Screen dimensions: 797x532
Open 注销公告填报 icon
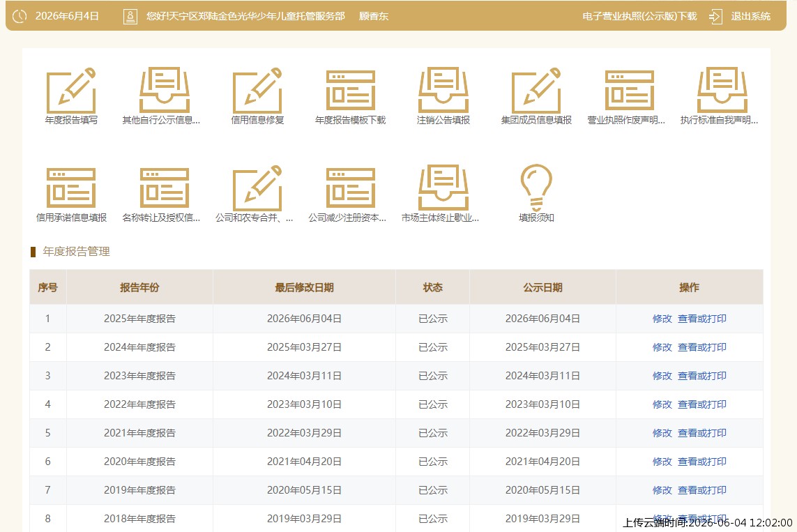(443, 91)
